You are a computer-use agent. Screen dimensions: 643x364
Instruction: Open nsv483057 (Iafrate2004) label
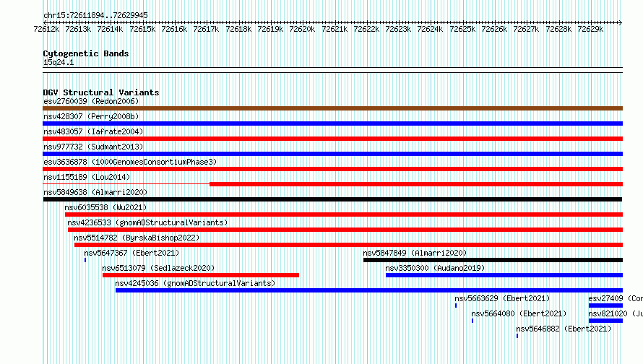tap(93, 131)
